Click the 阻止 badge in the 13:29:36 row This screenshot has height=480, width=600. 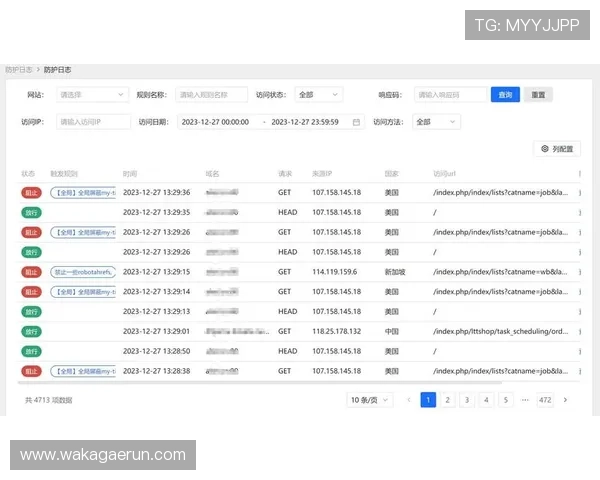pyautogui.click(x=31, y=193)
